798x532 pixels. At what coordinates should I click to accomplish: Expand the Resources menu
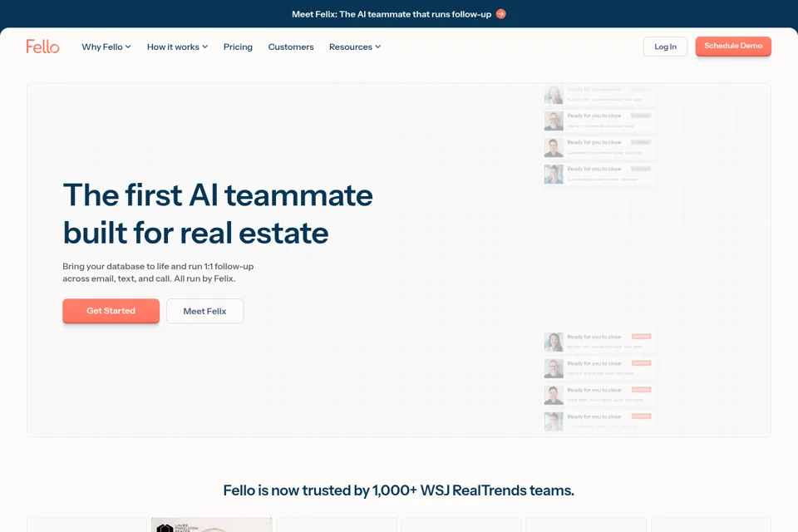click(x=355, y=47)
